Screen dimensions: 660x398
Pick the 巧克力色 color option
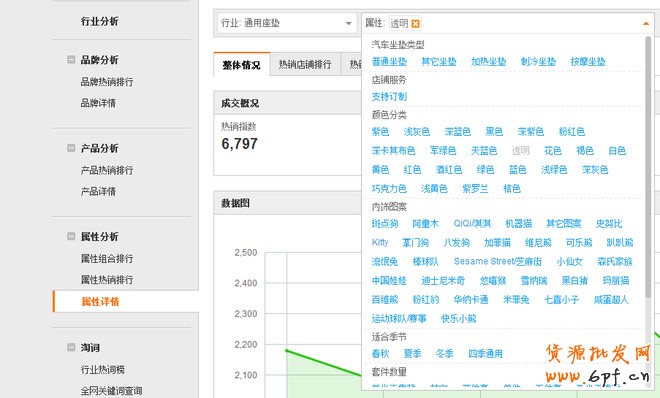[x=389, y=188]
